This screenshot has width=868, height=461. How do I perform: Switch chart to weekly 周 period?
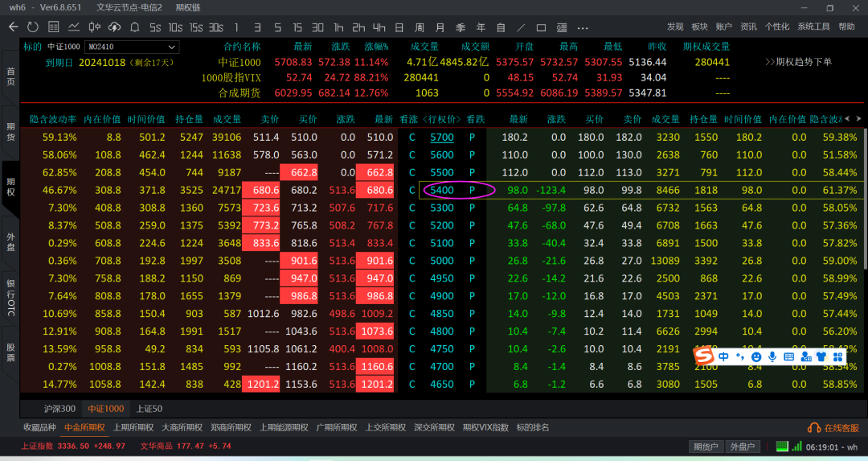[x=420, y=27]
